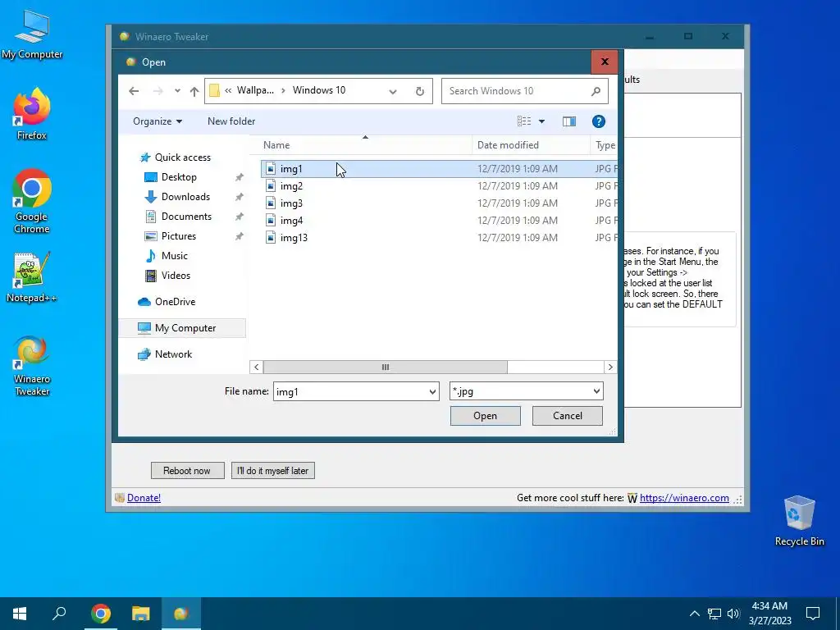Open Videos folder in sidebar
The width and height of the screenshot is (840, 630).
(x=176, y=276)
